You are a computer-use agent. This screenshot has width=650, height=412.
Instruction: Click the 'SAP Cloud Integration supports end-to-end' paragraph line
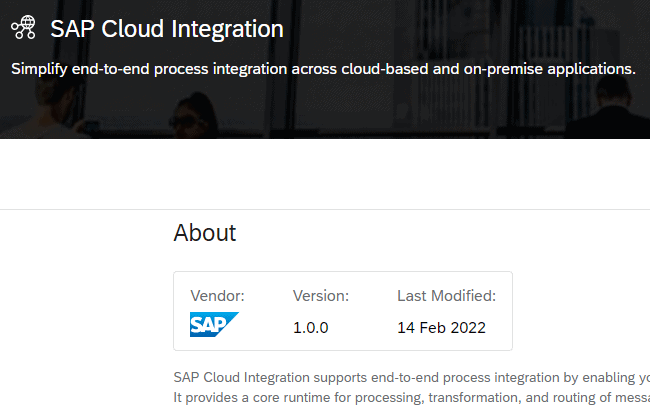(412, 378)
